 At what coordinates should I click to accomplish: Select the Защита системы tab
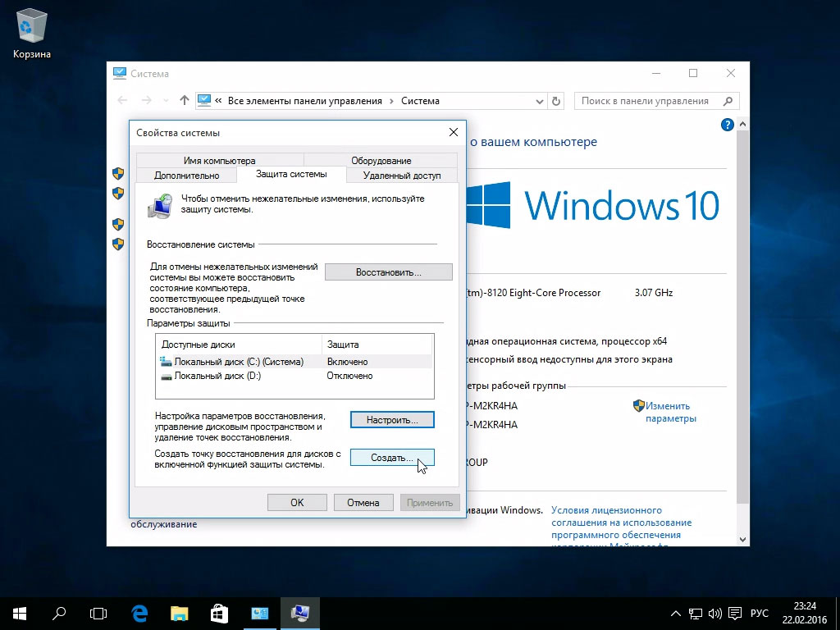tap(291, 174)
